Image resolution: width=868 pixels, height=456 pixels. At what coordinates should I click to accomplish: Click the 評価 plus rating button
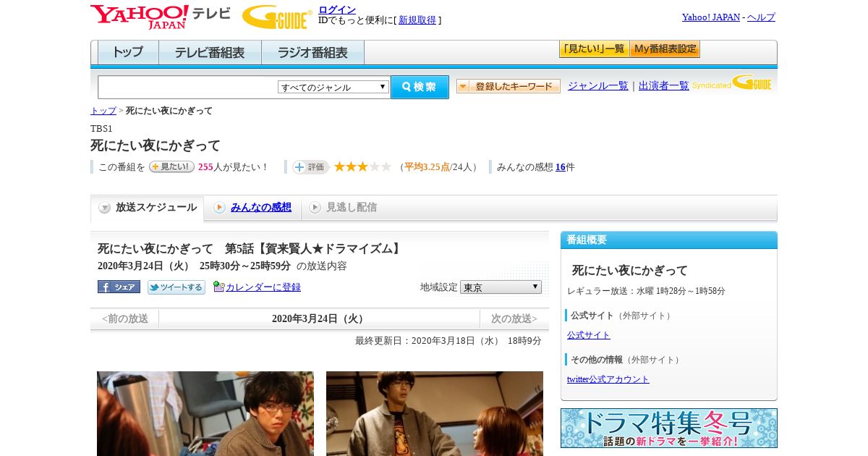point(310,167)
